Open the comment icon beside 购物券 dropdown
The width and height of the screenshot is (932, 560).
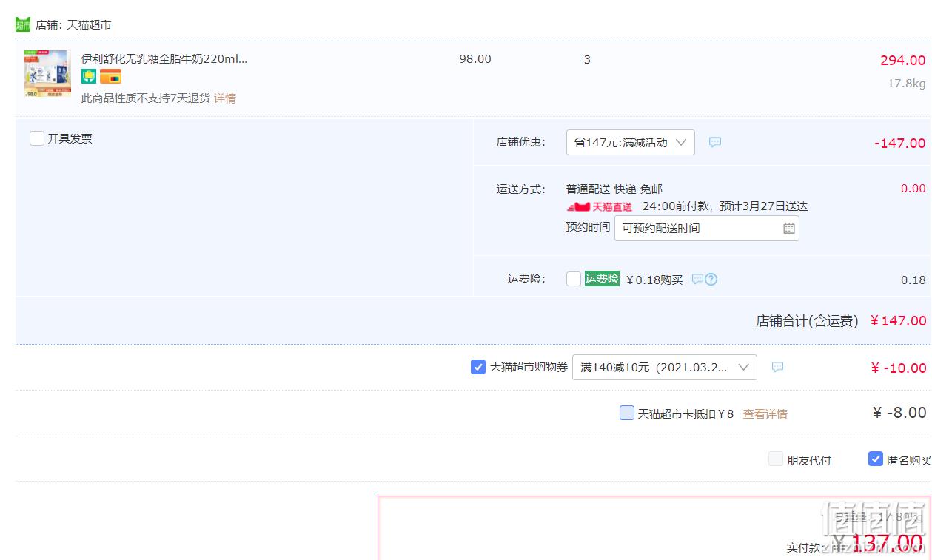[777, 367]
